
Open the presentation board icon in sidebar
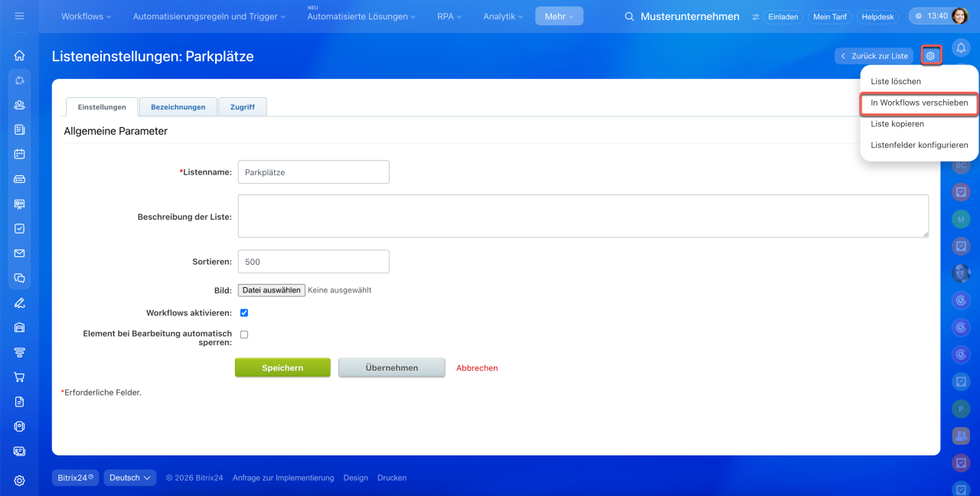coord(19,204)
